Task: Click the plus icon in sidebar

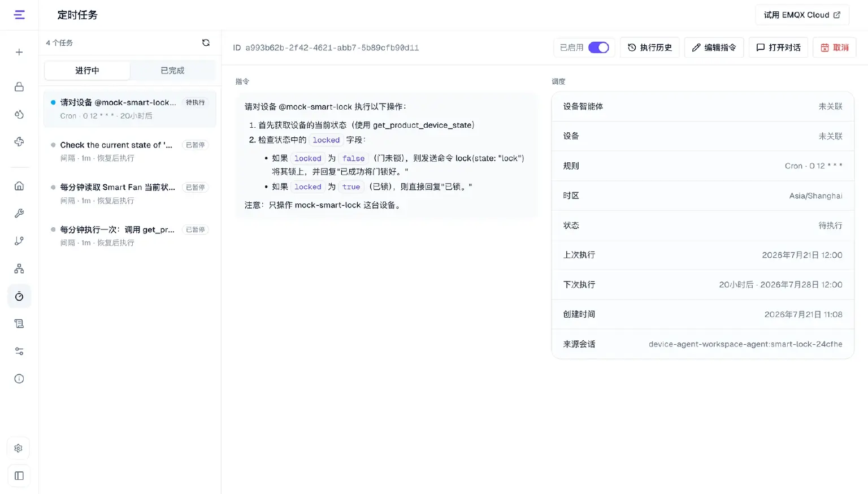Action: [x=19, y=52]
